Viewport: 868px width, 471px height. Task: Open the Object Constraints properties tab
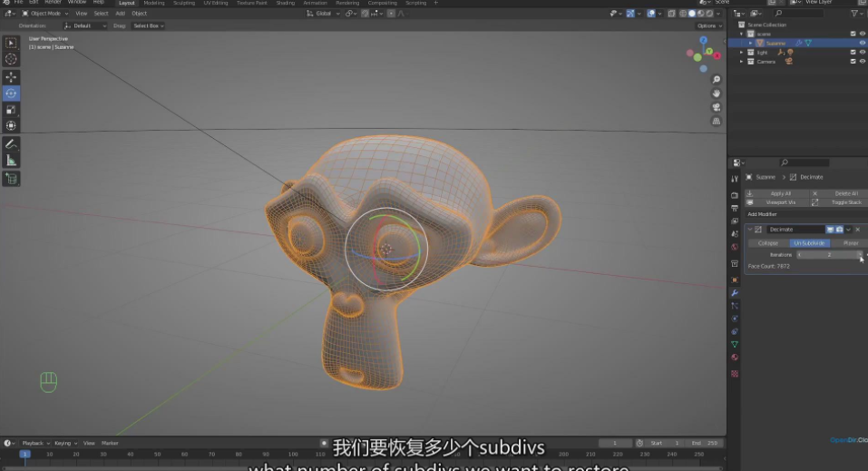coord(735,331)
